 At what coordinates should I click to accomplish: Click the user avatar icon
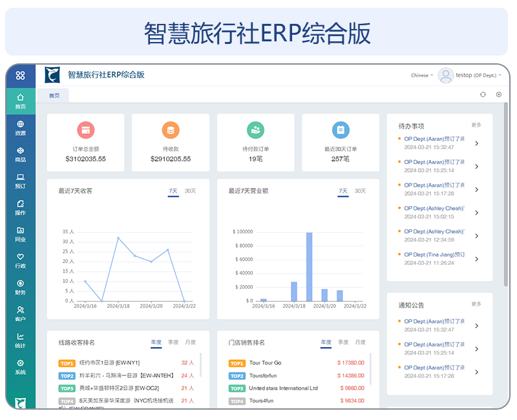point(446,76)
